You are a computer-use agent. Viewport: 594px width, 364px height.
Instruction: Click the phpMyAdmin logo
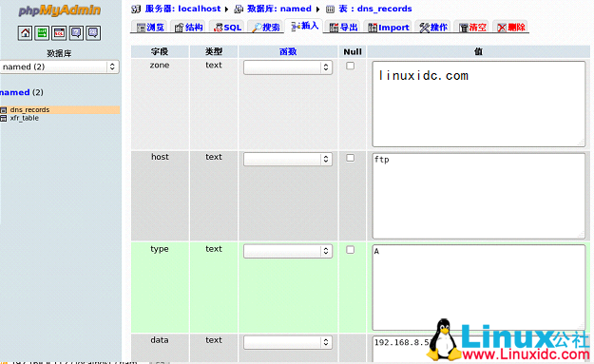[x=60, y=10]
